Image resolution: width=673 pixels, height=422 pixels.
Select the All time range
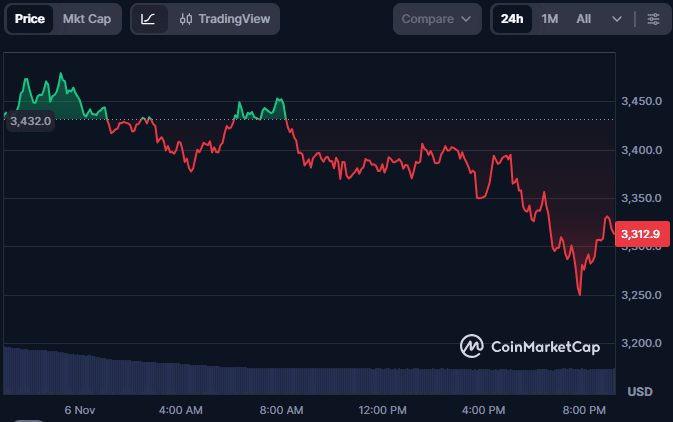(x=584, y=19)
